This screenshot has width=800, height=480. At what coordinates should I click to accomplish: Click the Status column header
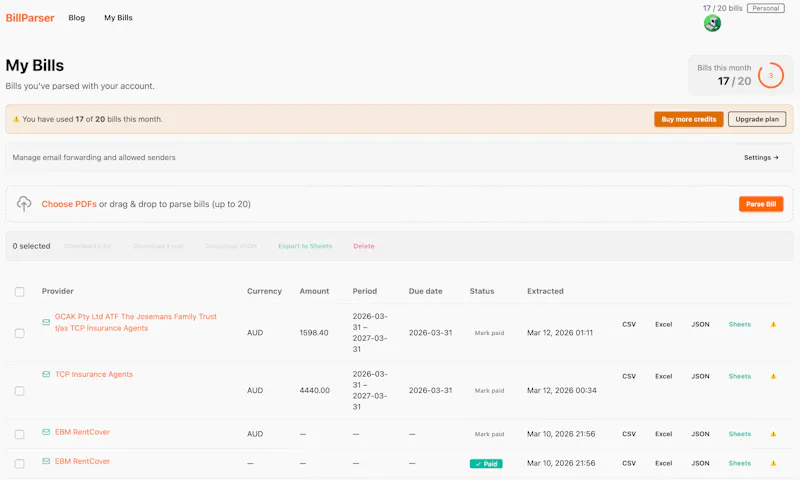[x=482, y=291]
